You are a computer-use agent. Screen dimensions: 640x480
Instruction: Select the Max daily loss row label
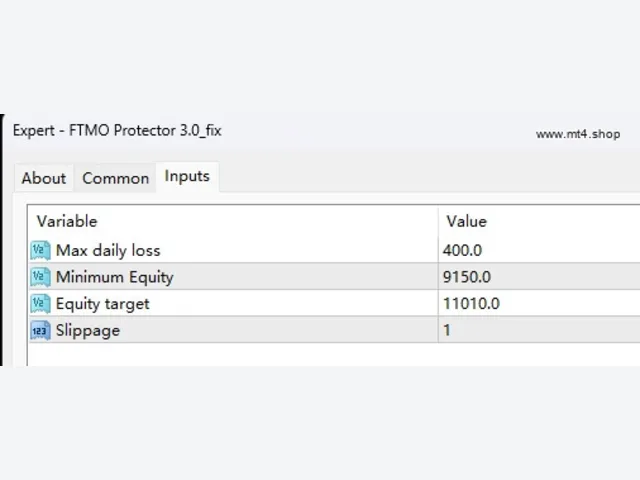108,250
